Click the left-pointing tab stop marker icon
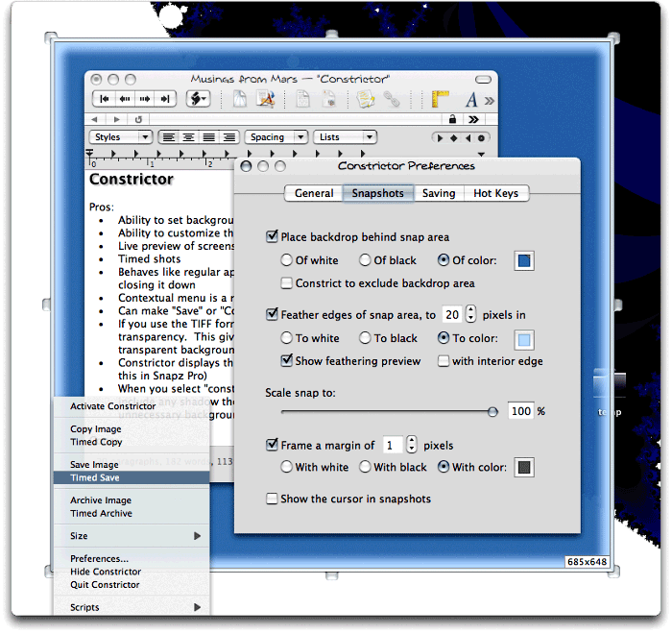Image resolution: width=672 pixels, height=634 pixels. point(468,138)
